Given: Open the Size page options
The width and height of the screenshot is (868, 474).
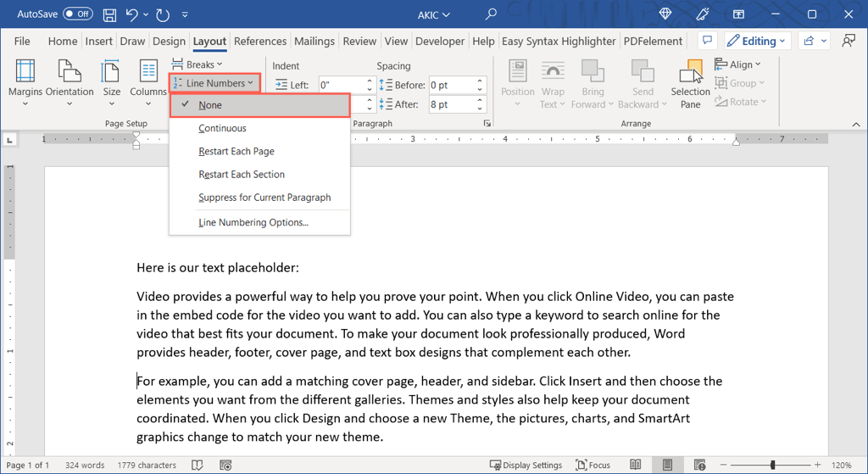Looking at the screenshot, I should coord(111,82).
